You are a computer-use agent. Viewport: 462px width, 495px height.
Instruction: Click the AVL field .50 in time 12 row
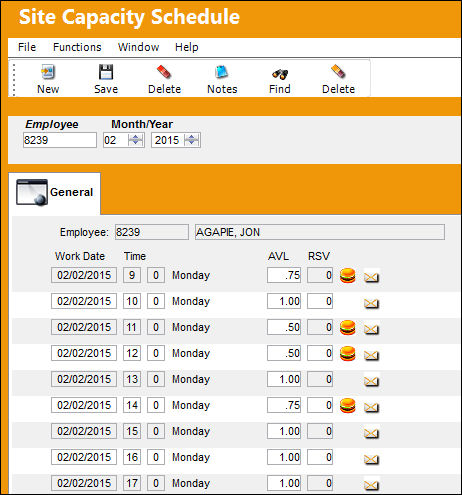[284, 353]
